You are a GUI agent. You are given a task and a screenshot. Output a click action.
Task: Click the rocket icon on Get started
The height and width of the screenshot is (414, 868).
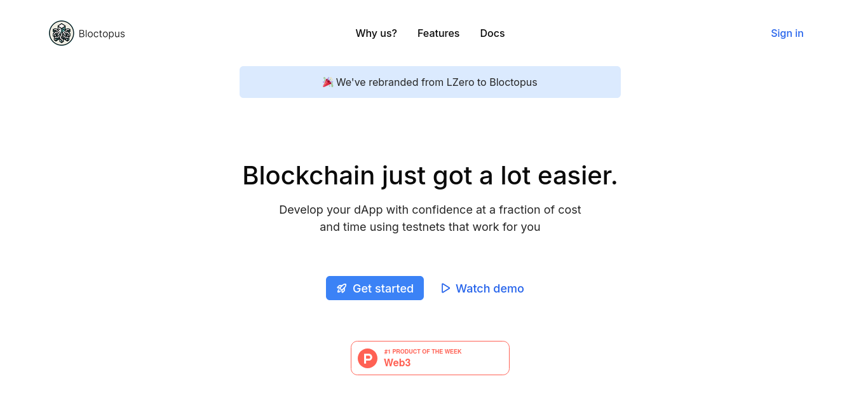click(342, 288)
